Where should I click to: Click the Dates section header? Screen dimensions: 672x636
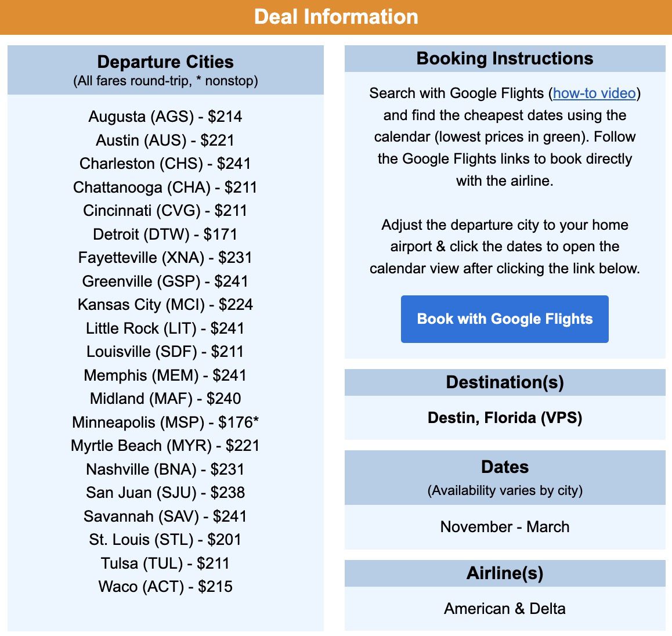pyautogui.click(x=504, y=467)
